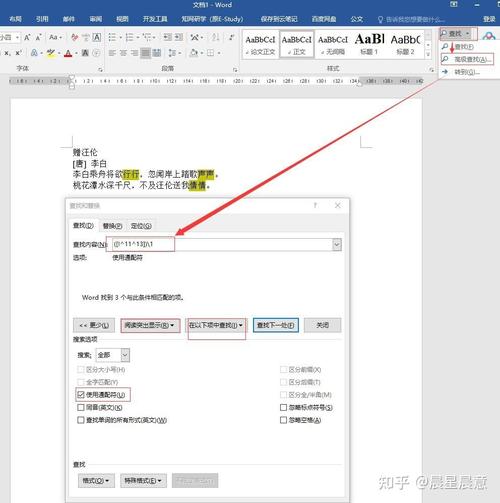
Task: Click the << 更少 button
Action: [94, 325]
